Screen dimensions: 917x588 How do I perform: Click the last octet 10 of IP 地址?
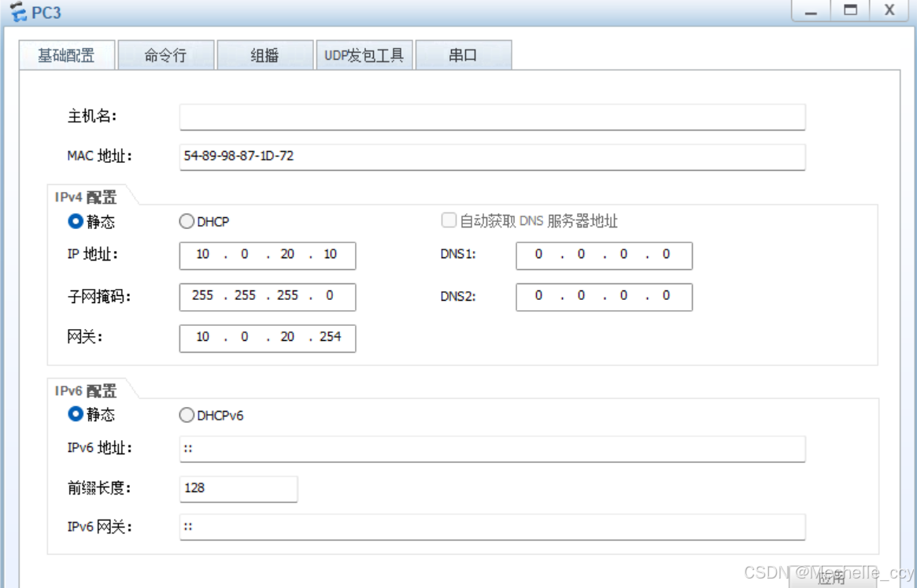pos(331,254)
